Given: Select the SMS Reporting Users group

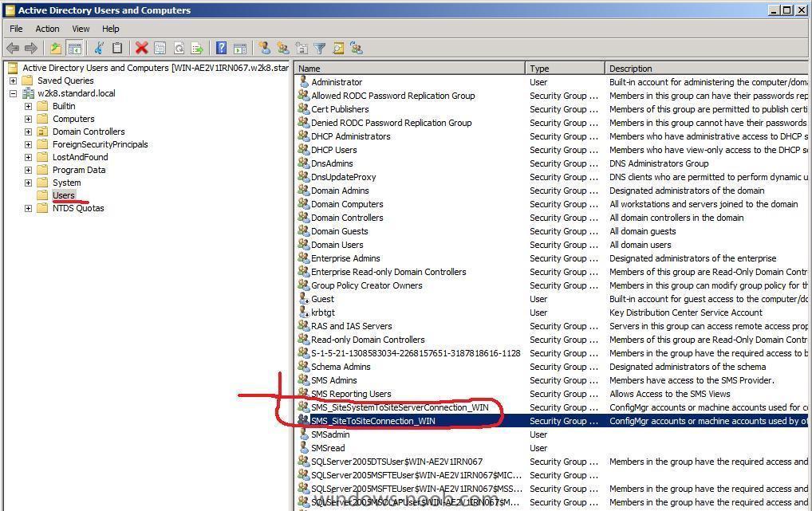Looking at the screenshot, I should point(351,394).
